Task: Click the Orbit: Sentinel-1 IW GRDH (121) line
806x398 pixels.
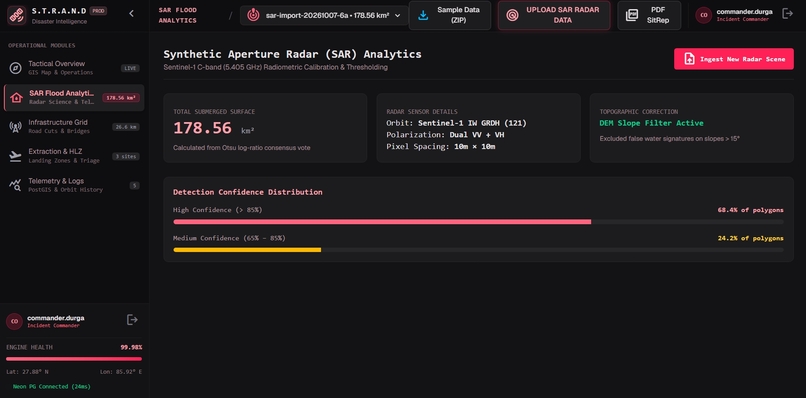Action: point(456,123)
